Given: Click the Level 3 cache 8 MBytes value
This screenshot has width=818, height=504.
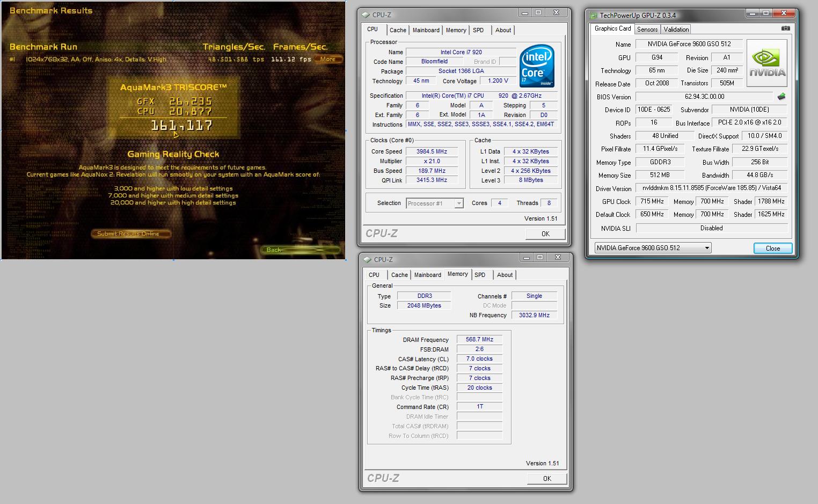Looking at the screenshot, I should click(x=530, y=180).
